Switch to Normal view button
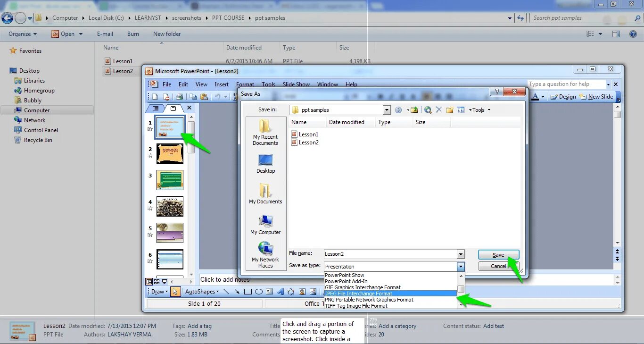Image resolution: width=644 pixels, height=344 pixels. [x=149, y=282]
